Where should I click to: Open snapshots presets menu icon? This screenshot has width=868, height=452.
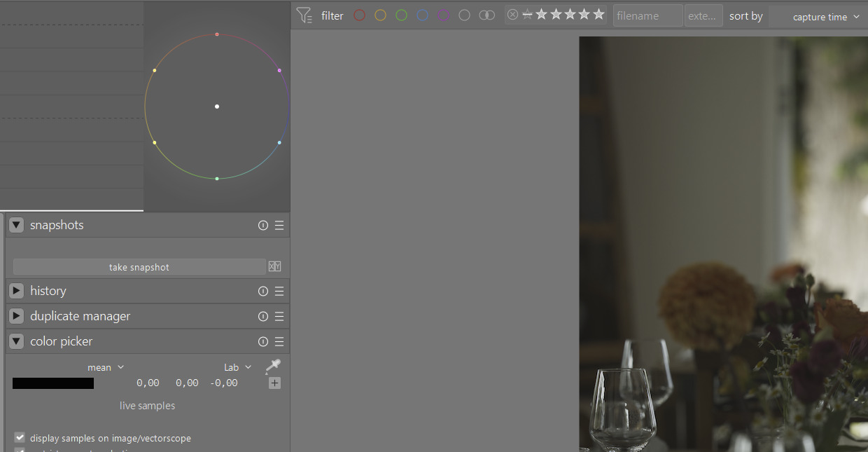point(279,226)
